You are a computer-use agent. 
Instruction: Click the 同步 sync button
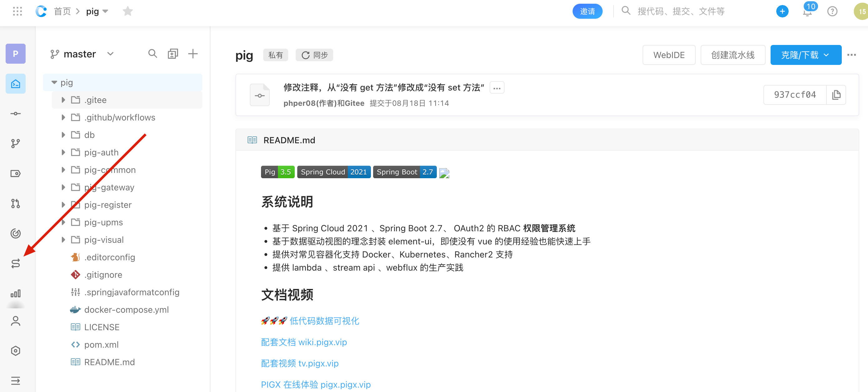(x=314, y=55)
